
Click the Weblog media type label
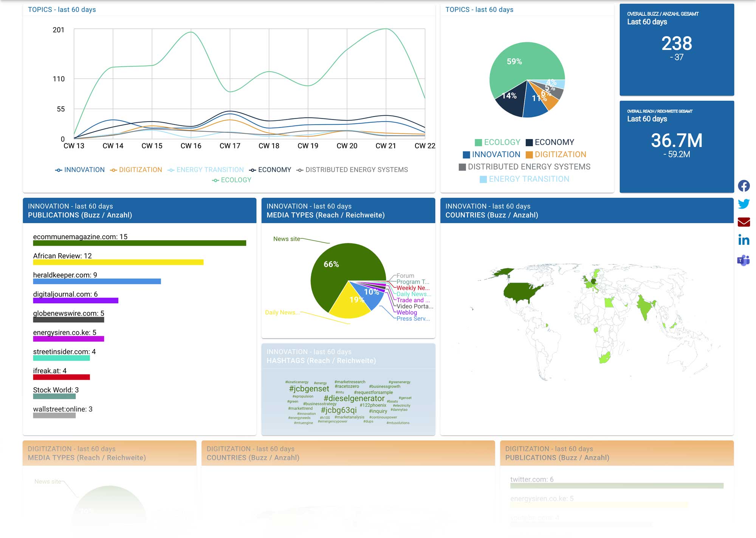407,312
